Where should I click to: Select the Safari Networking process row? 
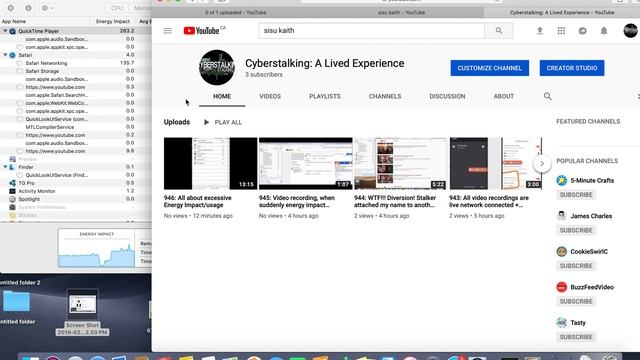coord(76,63)
